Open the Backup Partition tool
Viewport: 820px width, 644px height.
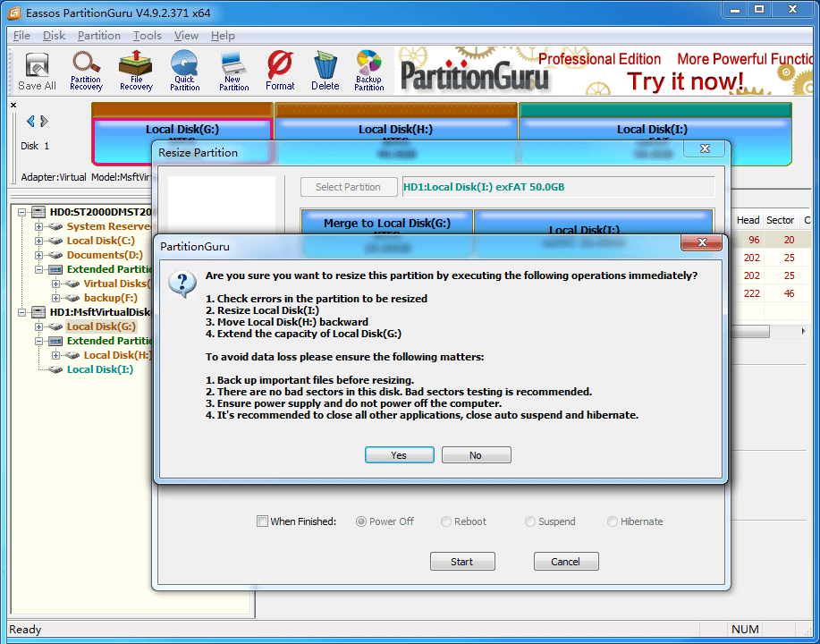[x=369, y=72]
